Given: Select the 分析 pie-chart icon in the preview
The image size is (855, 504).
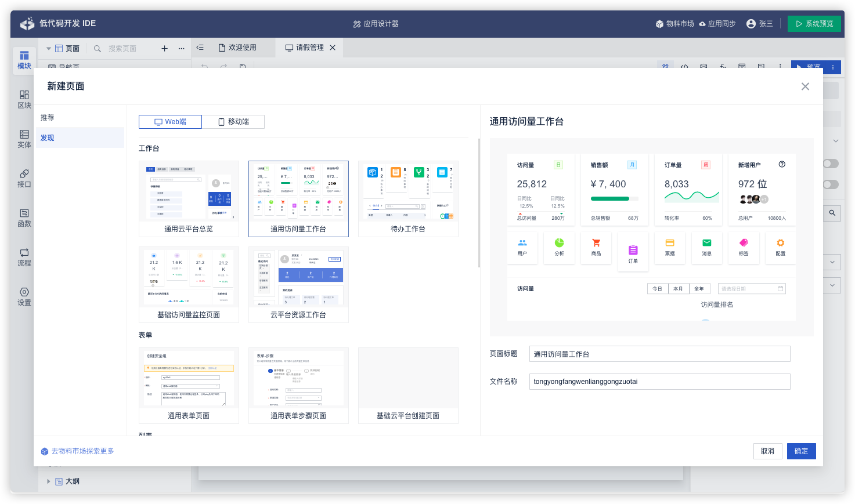Looking at the screenshot, I should pos(559,247).
